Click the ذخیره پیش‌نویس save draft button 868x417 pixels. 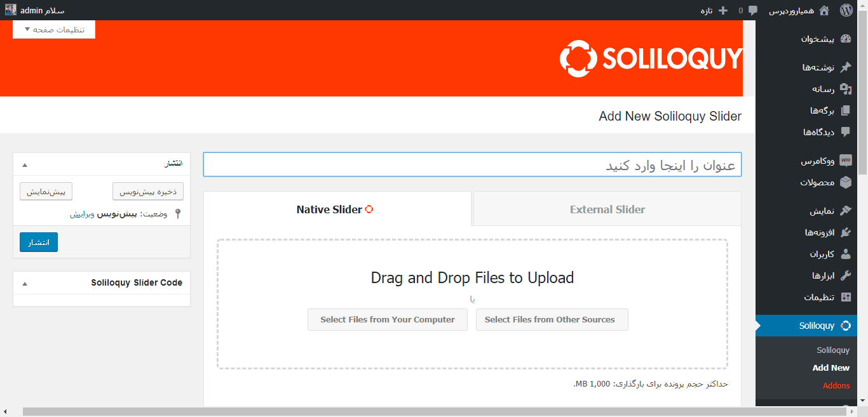pos(148,191)
